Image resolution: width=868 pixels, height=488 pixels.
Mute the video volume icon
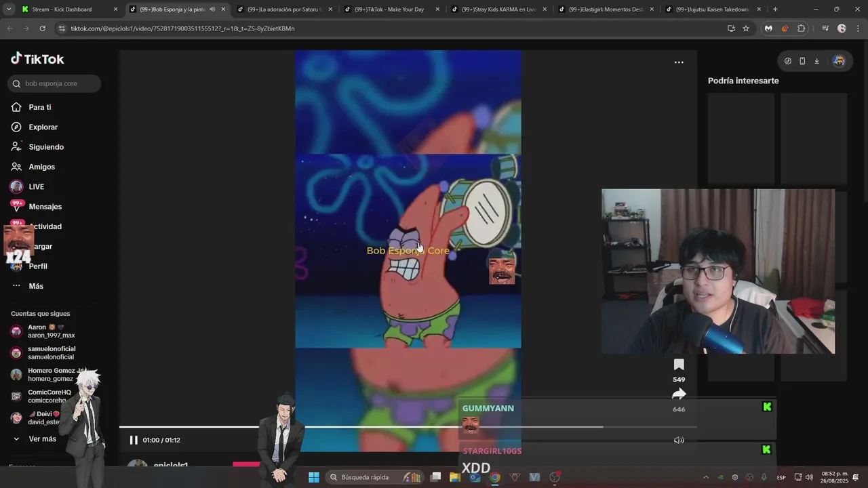tap(679, 440)
